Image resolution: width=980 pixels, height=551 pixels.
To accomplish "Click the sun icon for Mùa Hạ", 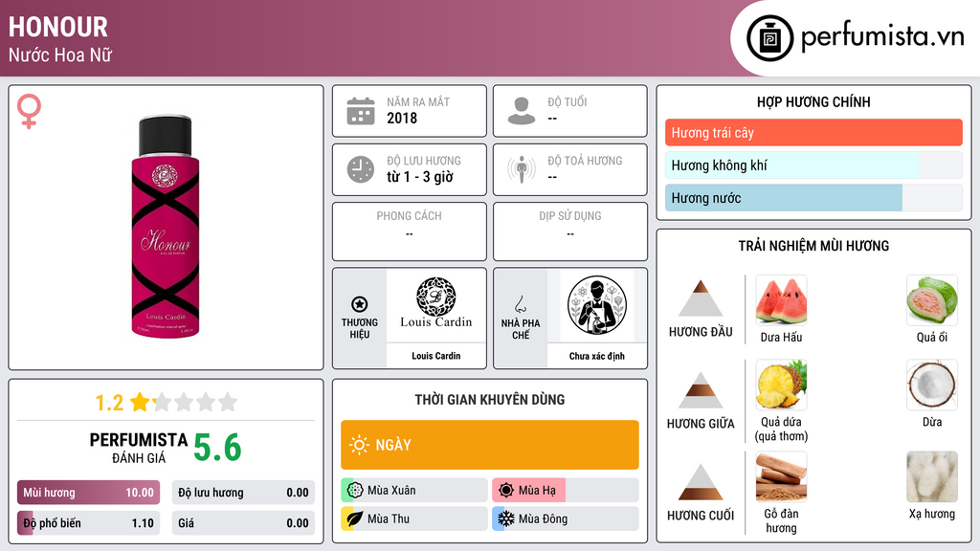I will point(506,490).
